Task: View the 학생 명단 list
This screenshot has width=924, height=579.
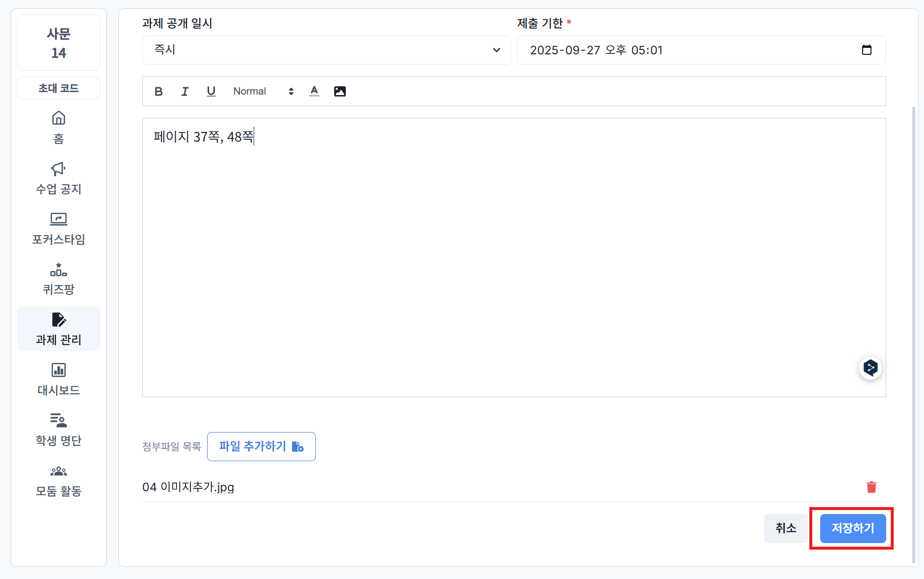Action: click(x=59, y=430)
